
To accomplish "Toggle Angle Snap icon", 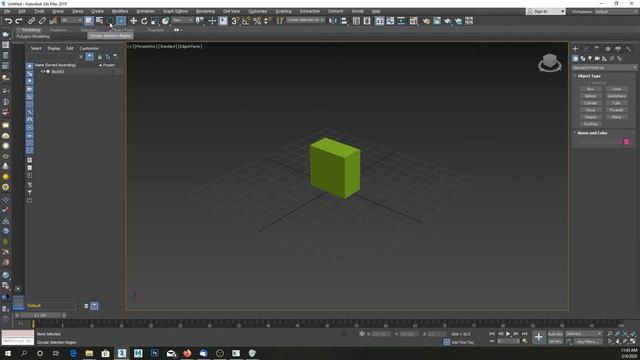I will click(246, 21).
